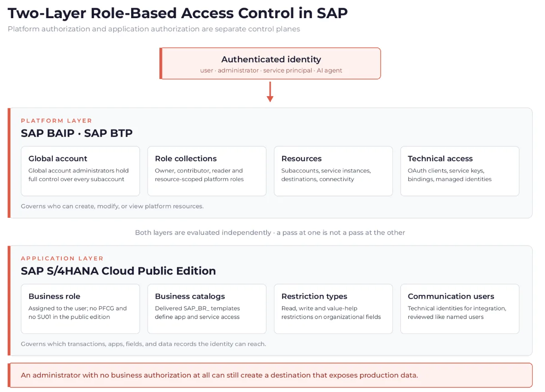This screenshot has width=545, height=392.
Task: Select the 'Communication users' card title
Action: (451, 297)
